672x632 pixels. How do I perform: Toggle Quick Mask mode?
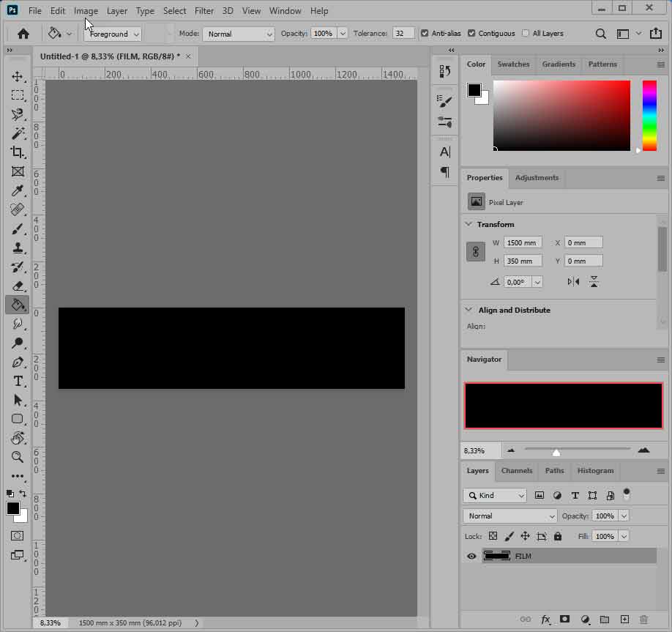(17, 535)
